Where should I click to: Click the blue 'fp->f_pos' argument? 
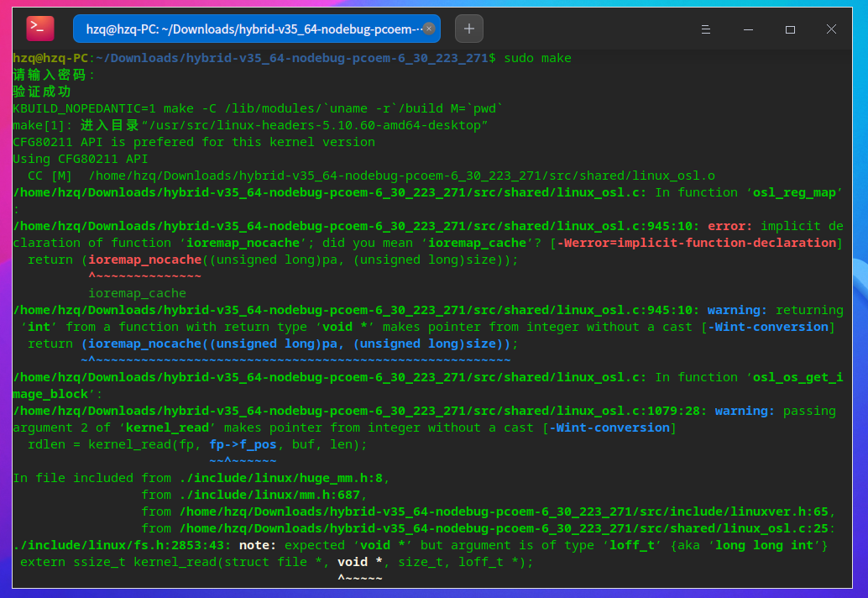pos(247,444)
